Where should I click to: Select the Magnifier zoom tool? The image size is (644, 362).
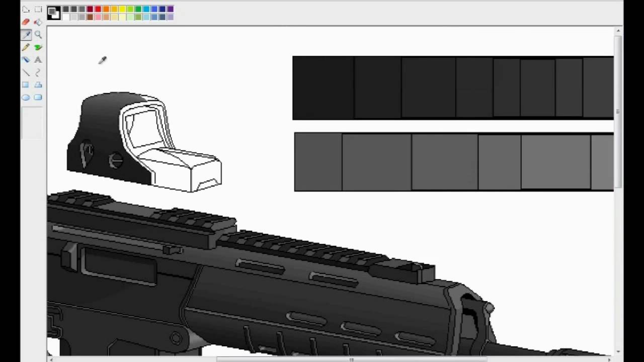coord(38,35)
